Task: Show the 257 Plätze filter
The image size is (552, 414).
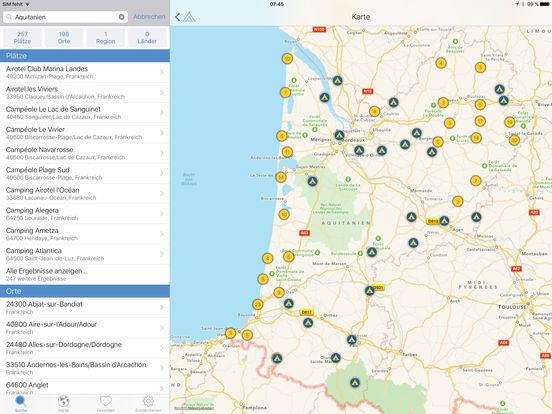Action: [x=22, y=38]
